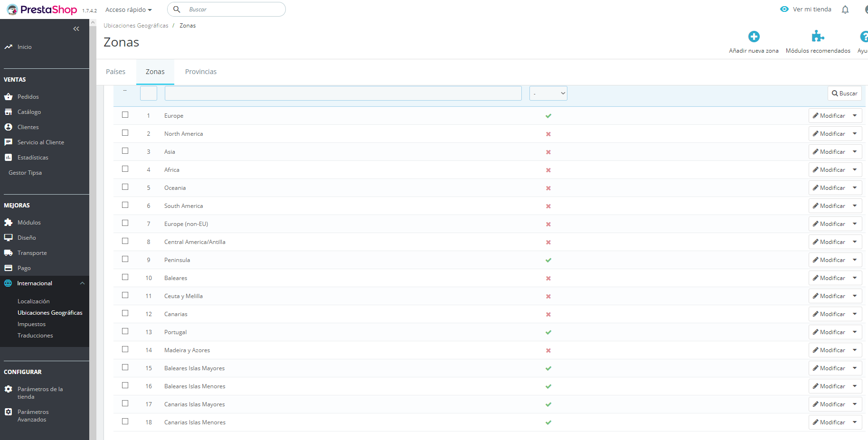Open Pedidos basket icon in sidebar
Image resolution: width=868 pixels, height=440 pixels.
(8, 97)
